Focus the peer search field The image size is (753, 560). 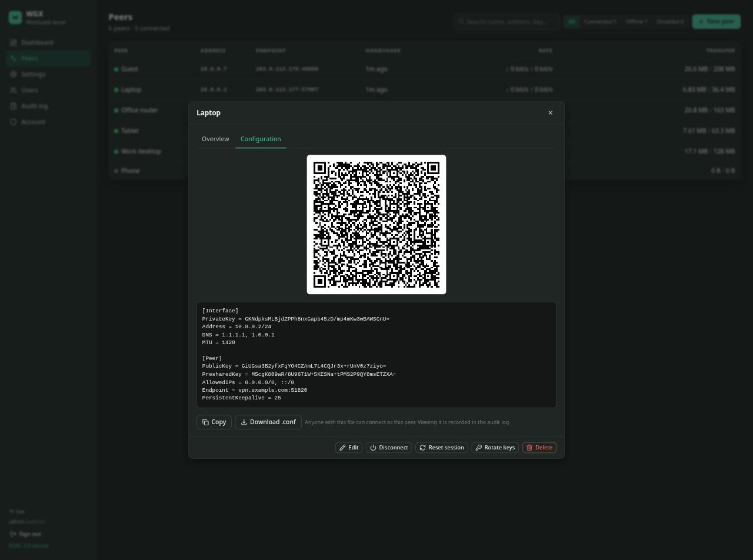pyautogui.click(x=507, y=22)
